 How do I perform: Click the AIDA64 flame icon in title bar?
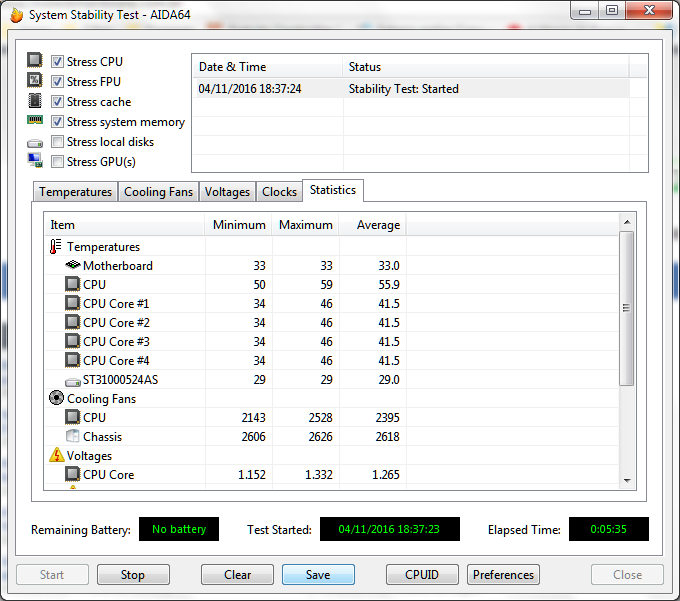16,15
